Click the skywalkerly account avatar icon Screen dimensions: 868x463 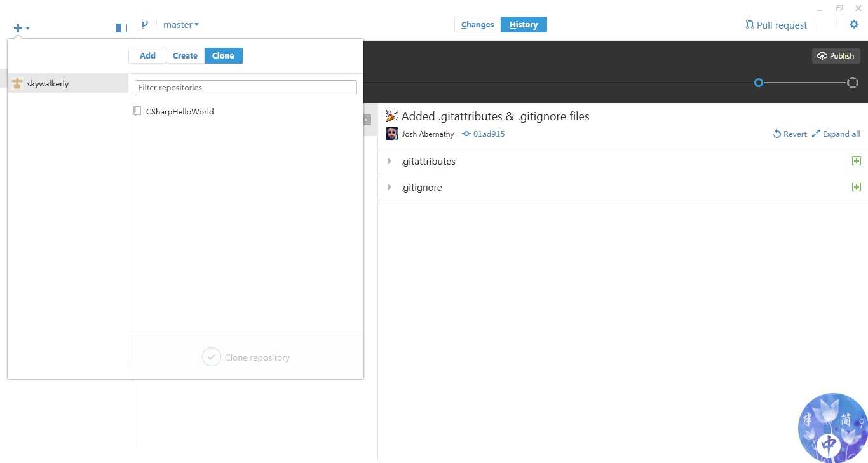click(x=17, y=83)
